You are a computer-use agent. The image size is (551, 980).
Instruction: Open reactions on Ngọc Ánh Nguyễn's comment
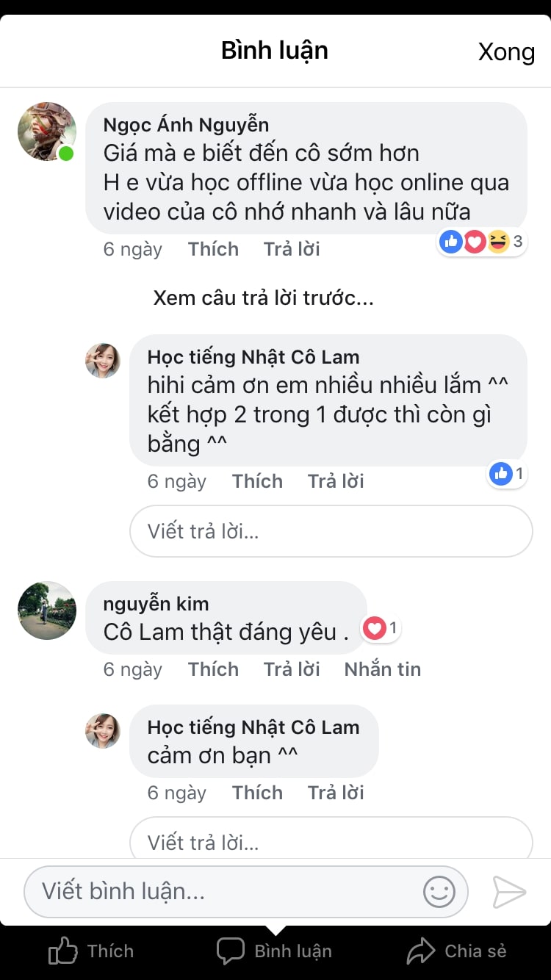pos(482,241)
